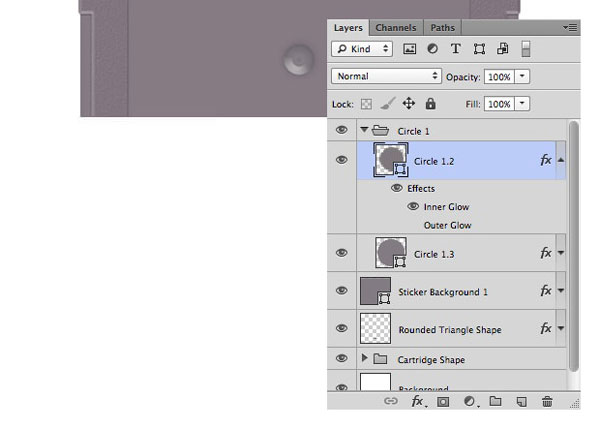Select the Sticker Background 1 thumbnail

(375, 291)
